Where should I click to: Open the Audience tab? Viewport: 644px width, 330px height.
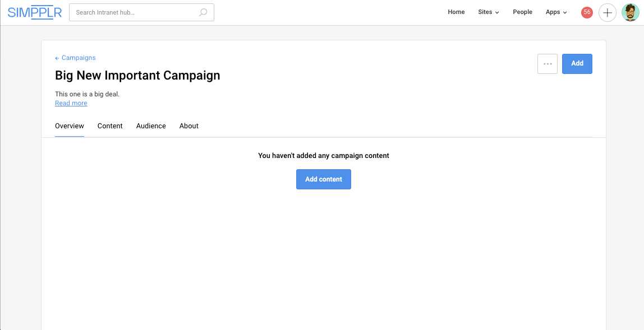click(x=151, y=126)
